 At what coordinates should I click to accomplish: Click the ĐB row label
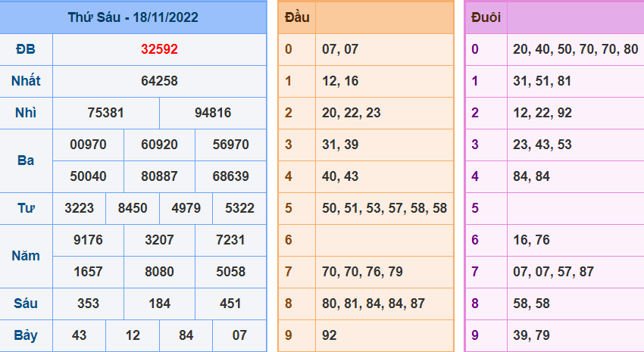click(x=26, y=49)
